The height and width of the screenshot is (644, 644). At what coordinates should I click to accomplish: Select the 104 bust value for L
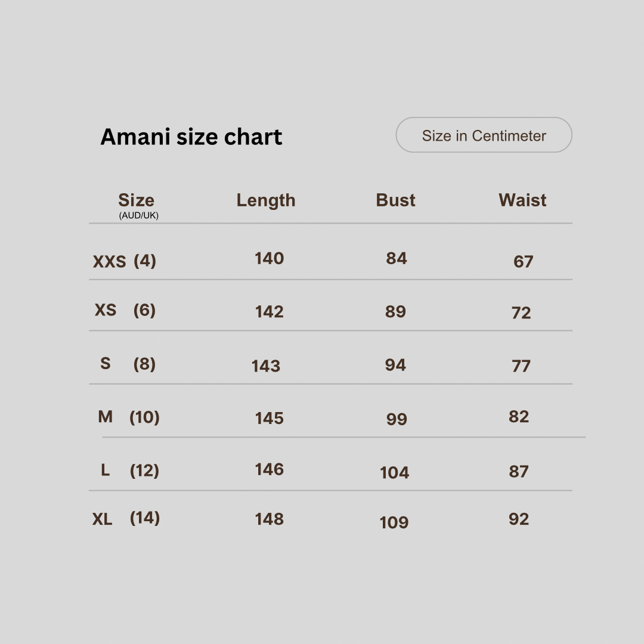[394, 473]
